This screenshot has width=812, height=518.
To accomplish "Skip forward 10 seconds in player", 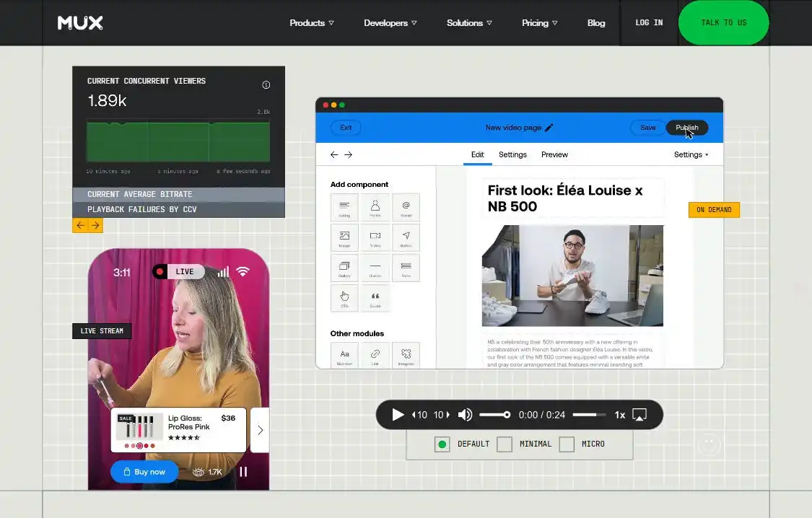I will point(442,415).
